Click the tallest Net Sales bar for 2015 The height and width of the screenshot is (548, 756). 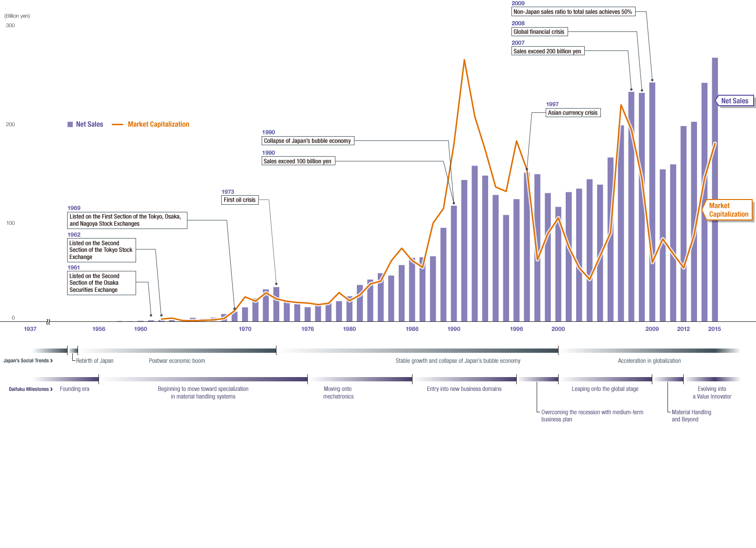(x=715, y=190)
